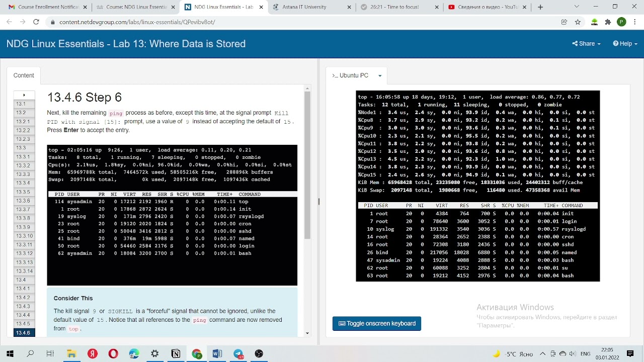Viewport: 644px width, 362px height.
Task: Jump to section 13.2
Action: (x=24, y=113)
